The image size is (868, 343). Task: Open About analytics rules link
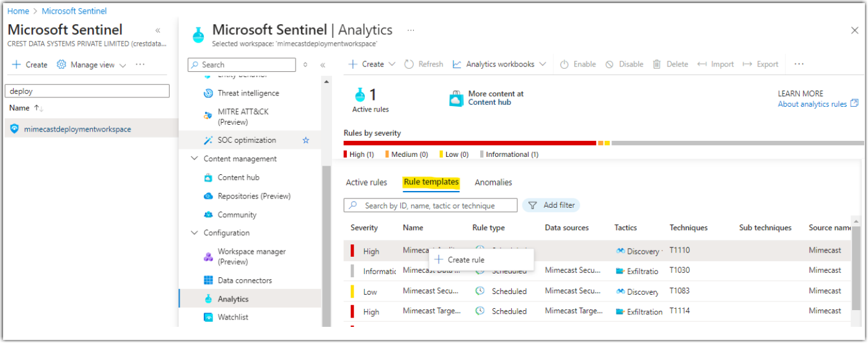coord(818,104)
